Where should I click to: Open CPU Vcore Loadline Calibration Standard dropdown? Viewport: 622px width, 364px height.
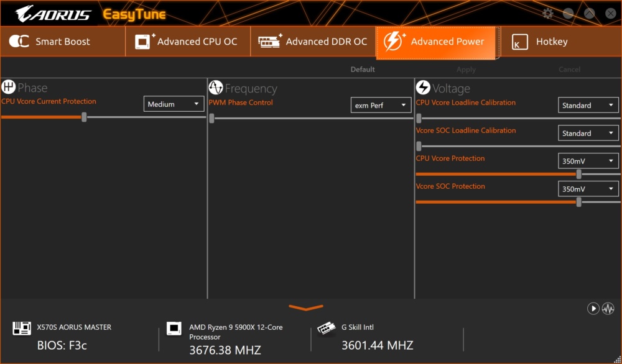coord(588,105)
